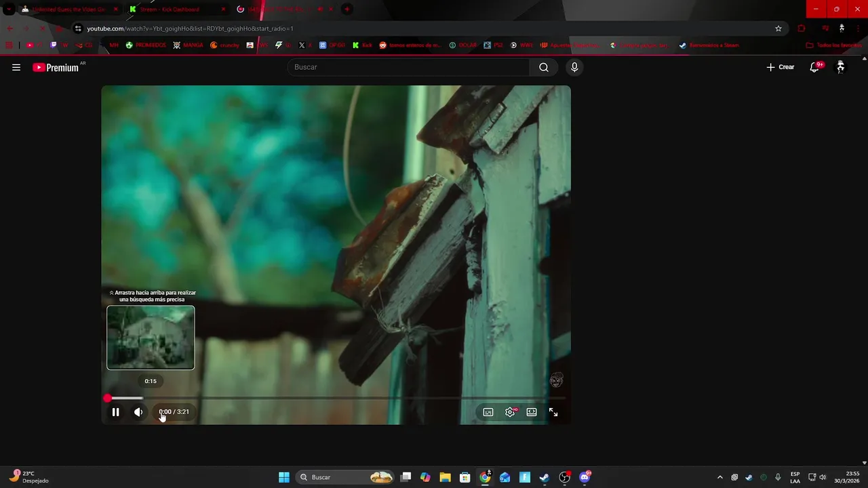Open the X bookmark
Image resolution: width=868 pixels, height=488 pixels.
(x=305, y=45)
